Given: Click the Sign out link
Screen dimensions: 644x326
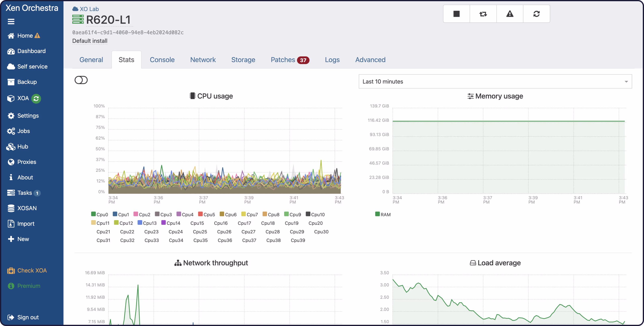Looking at the screenshot, I should (x=28, y=317).
